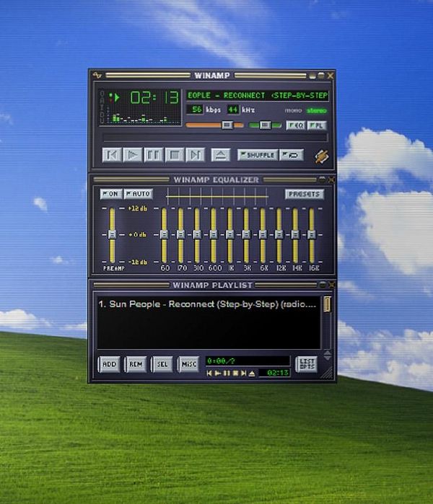Toggle the PL playlist window button
Screen dimensions: 433x504
pyautogui.click(x=317, y=125)
